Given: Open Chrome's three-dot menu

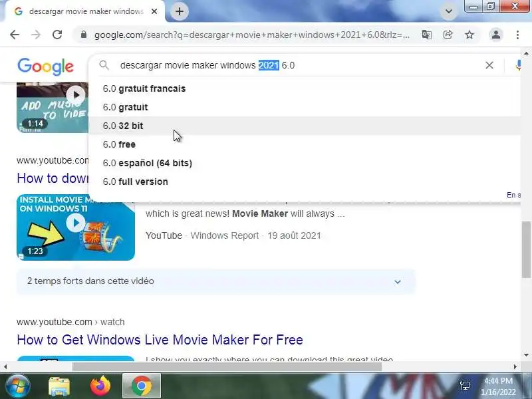Looking at the screenshot, I should coord(517,35).
